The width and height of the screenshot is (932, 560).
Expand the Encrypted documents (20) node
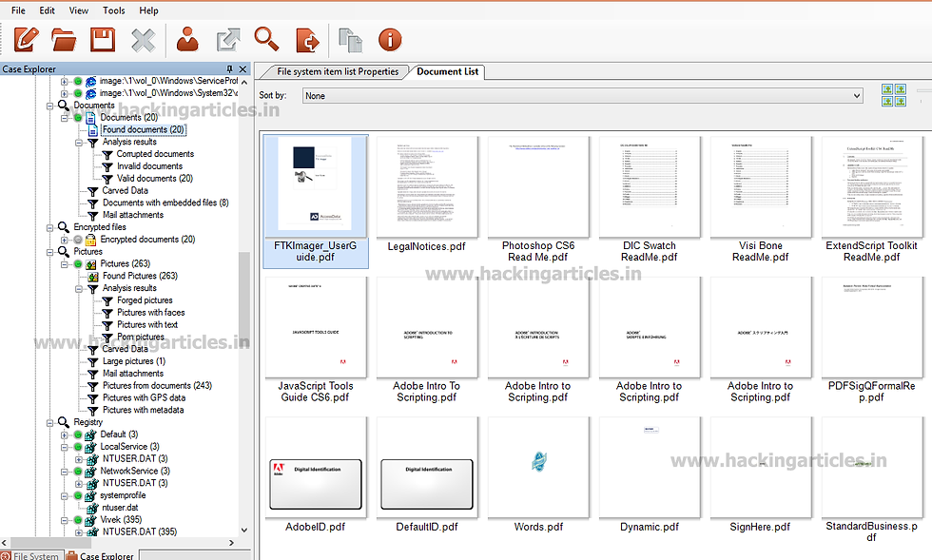65,240
